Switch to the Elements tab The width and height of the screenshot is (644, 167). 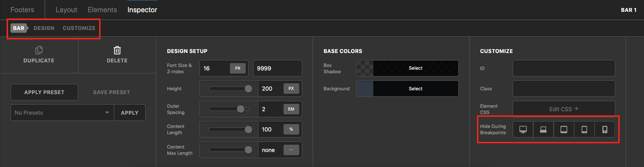102,10
